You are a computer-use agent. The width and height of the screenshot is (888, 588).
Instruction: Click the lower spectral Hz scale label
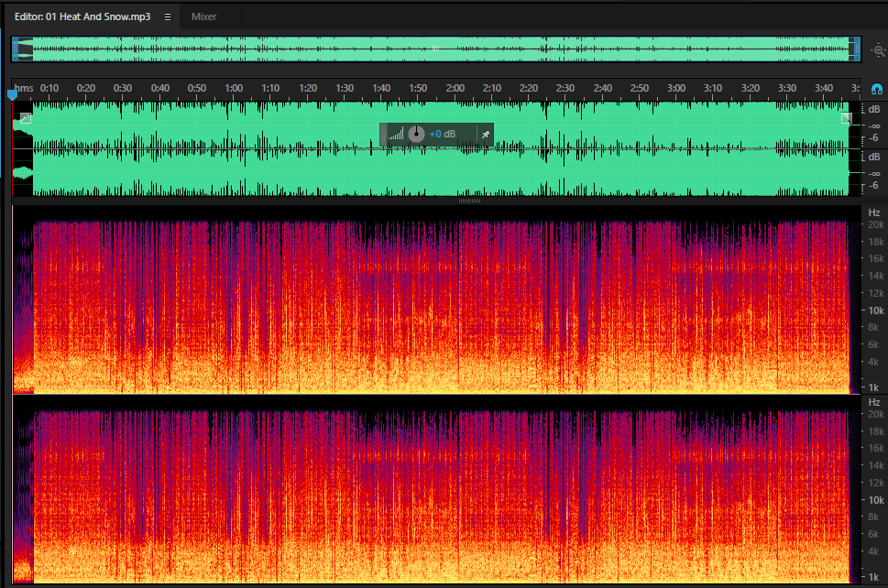click(874, 402)
